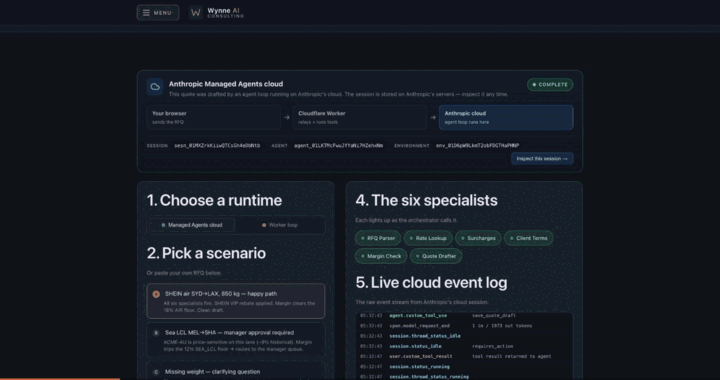Viewport: 720px width, 380px height.
Task: Click the agent ID agent_01LKTMcFwuJYYaNi7HZehxNm
Action: (338, 145)
